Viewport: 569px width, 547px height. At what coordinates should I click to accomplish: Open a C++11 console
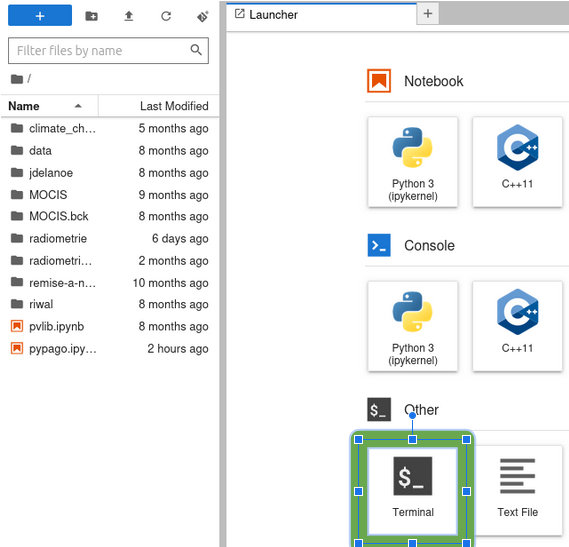coord(517,326)
